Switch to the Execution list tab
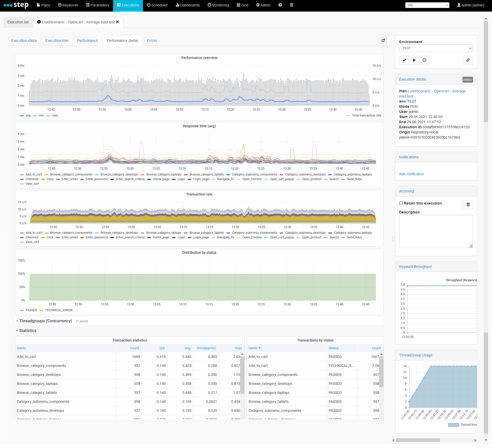492x448 pixels. (18, 22)
